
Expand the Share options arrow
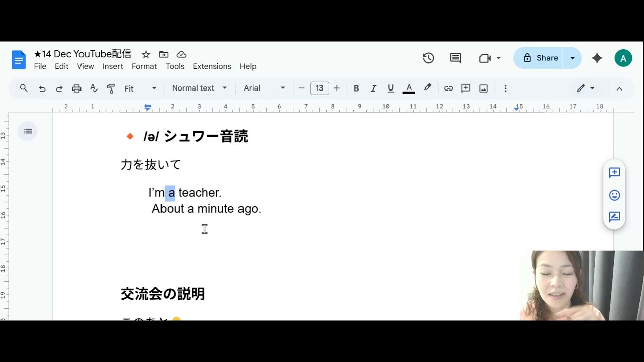[572, 58]
